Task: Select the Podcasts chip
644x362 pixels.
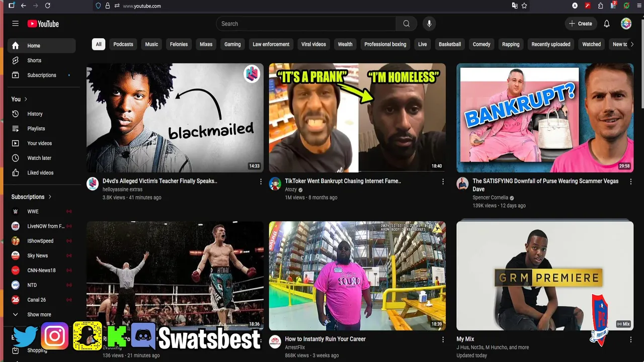Action: click(x=123, y=44)
